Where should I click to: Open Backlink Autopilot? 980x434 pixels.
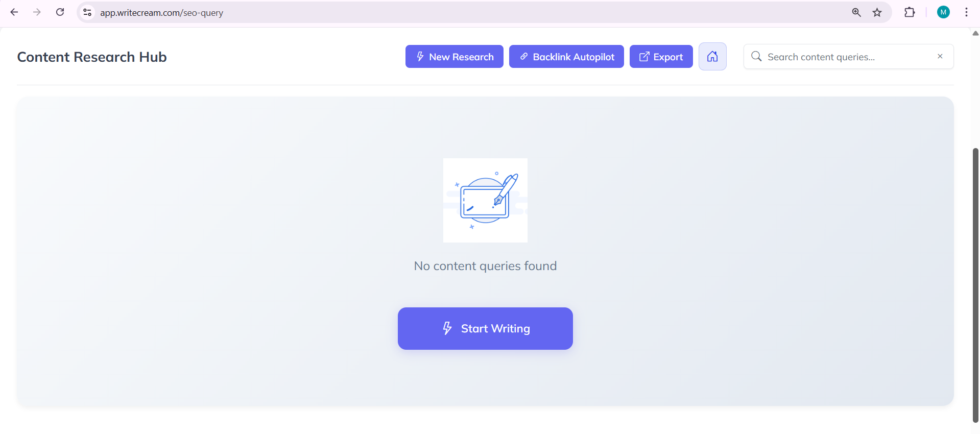point(566,57)
